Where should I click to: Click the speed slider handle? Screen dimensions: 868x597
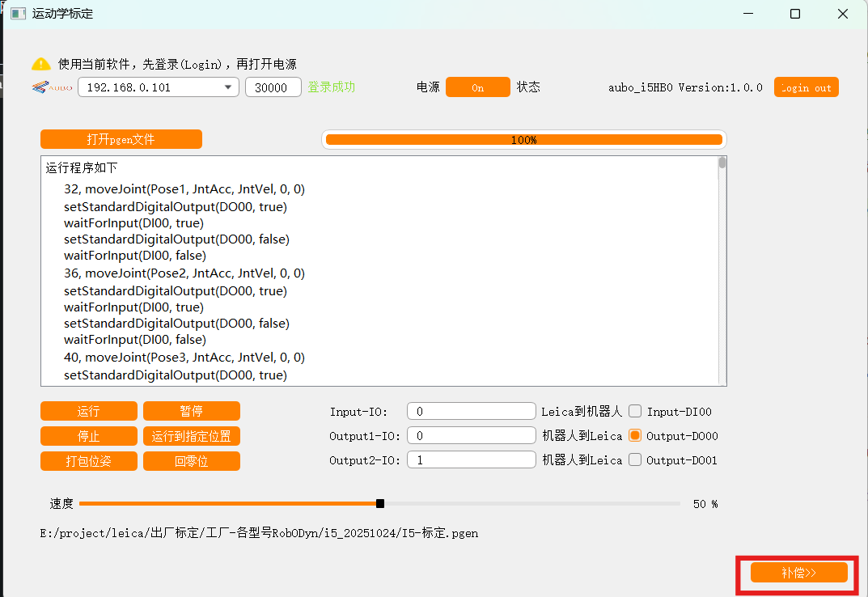click(x=380, y=504)
